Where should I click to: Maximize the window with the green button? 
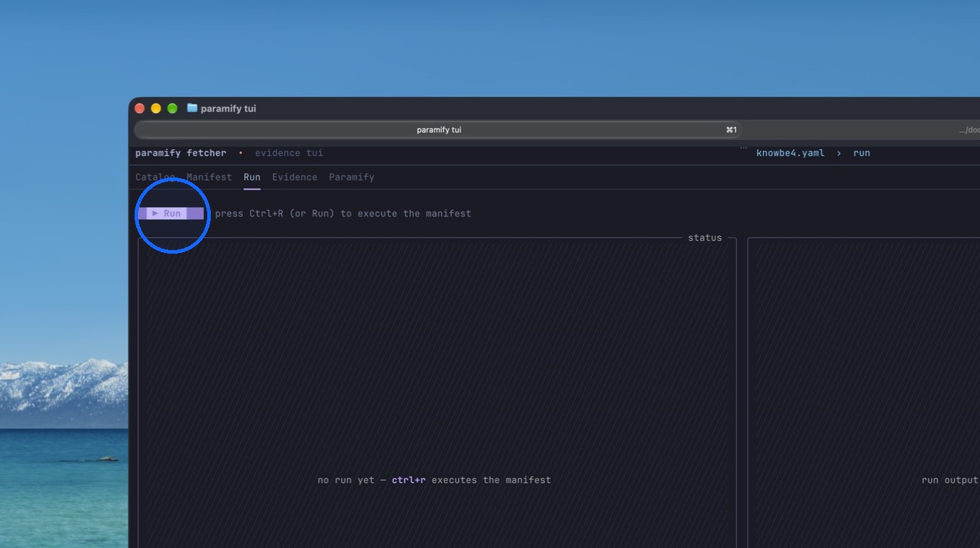click(x=172, y=108)
